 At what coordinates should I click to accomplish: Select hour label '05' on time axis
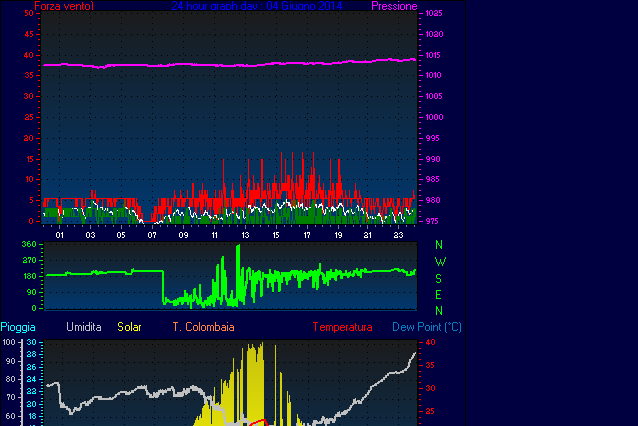(x=121, y=235)
